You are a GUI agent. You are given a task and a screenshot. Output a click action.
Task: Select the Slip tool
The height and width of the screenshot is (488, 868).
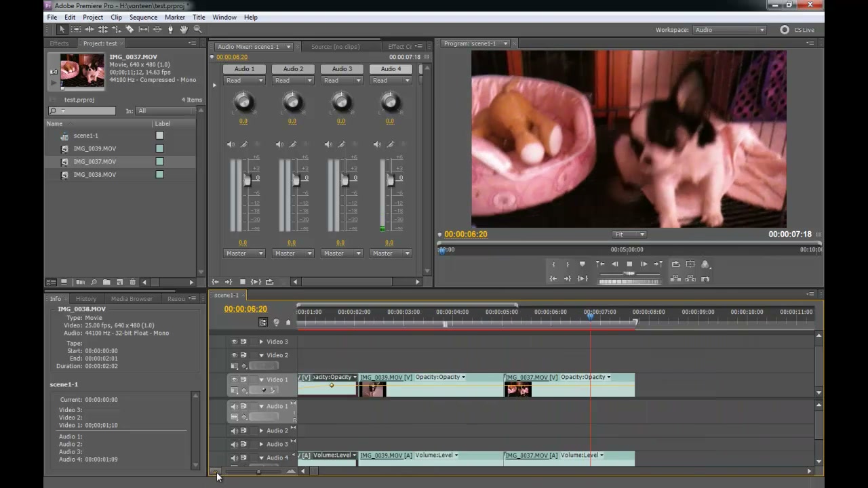[x=143, y=29]
